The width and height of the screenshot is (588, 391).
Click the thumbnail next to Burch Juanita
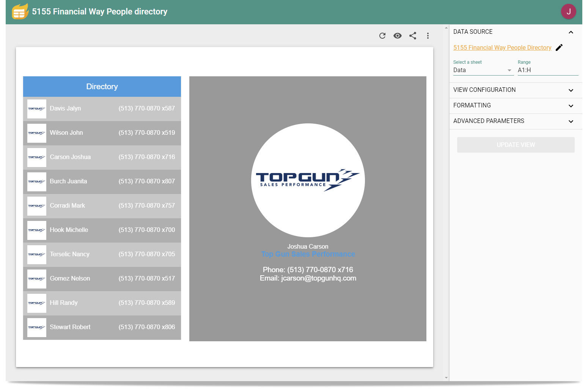tap(37, 182)
